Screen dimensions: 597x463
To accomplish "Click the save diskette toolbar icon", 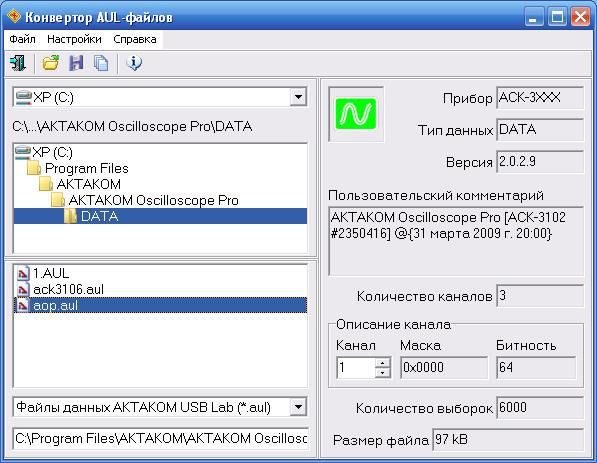I will [76, 63].
